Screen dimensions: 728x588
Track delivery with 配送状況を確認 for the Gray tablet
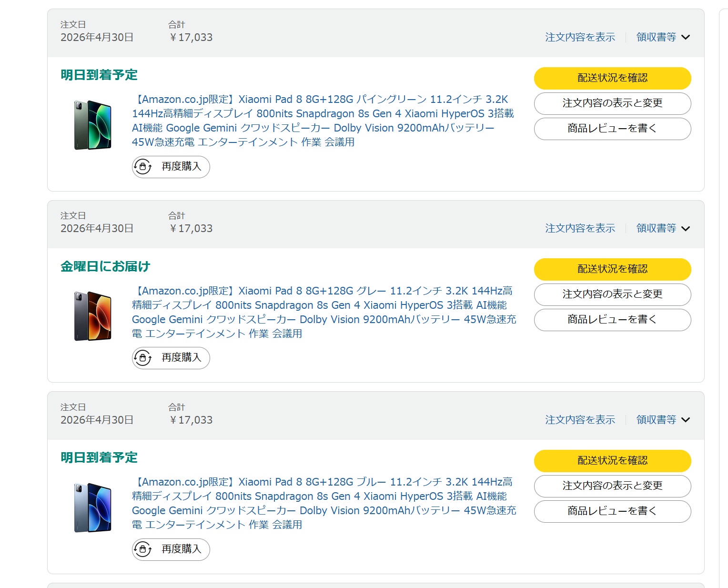(x=613, y=269)
